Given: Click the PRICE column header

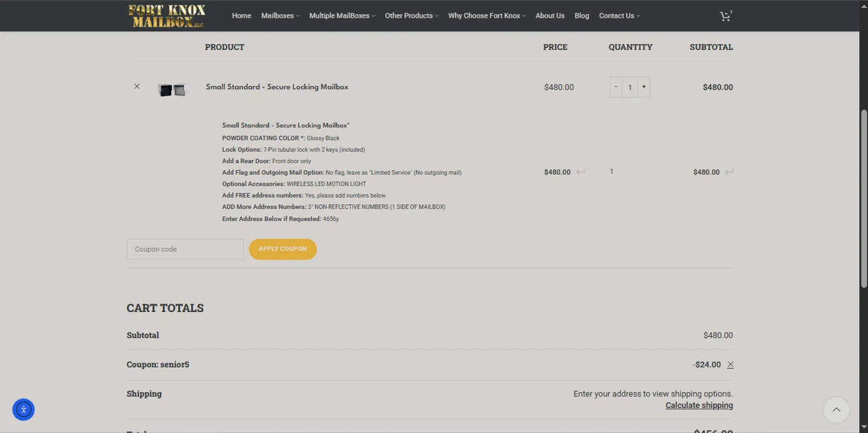Looking at the screenshot, I should coord(555,47).
